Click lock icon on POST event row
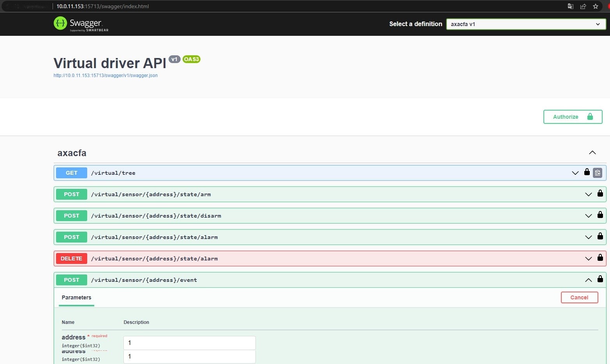Viewport: 610px width, 364px height. click(x=600, y=279)
